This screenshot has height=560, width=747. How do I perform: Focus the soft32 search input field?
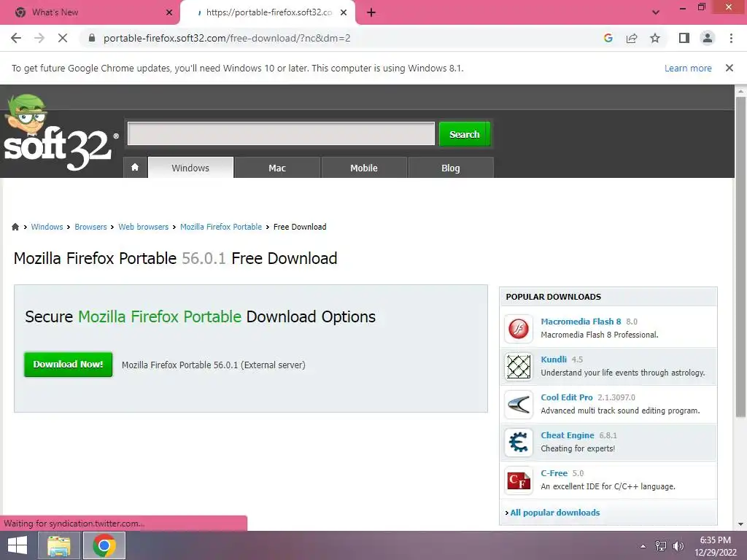281,134
